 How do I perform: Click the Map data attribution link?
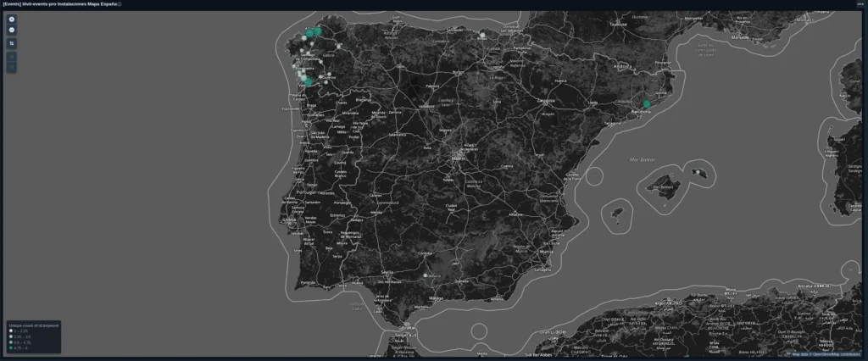(x=800, y=354)
